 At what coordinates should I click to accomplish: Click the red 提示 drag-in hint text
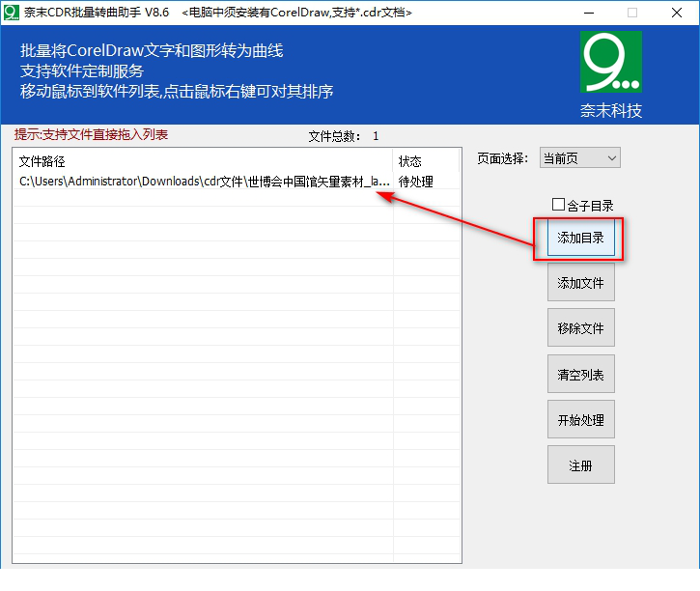tap(91, 135)
